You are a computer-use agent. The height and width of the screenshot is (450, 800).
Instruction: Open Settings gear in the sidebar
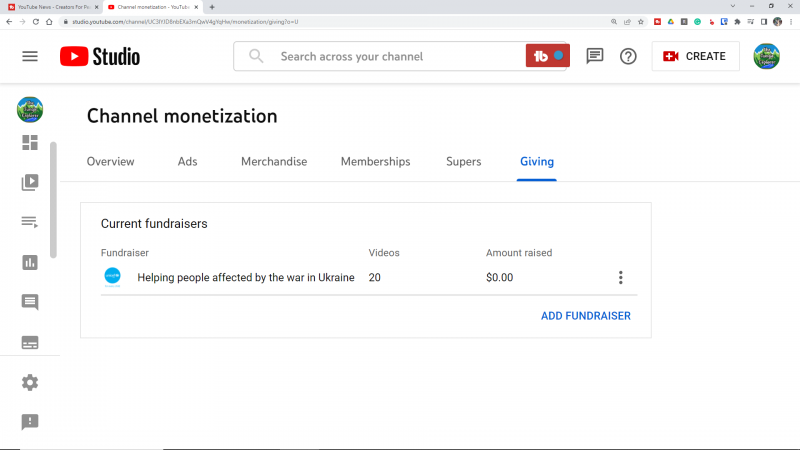tap(30, 382)
